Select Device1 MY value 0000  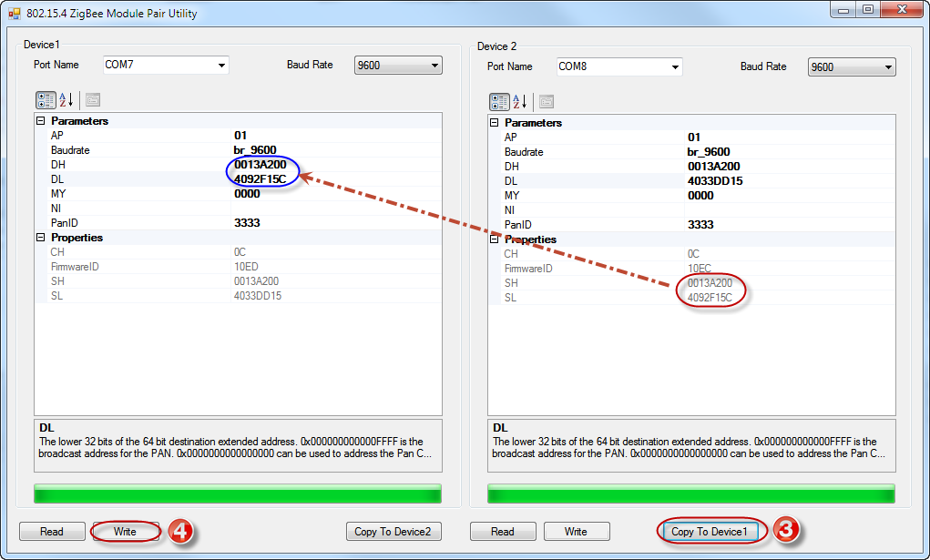click(248, 194)
